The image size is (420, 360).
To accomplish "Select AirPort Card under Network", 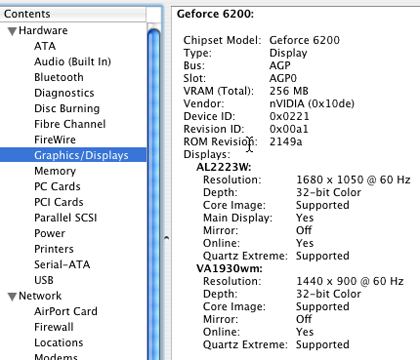I will (66, 311).
